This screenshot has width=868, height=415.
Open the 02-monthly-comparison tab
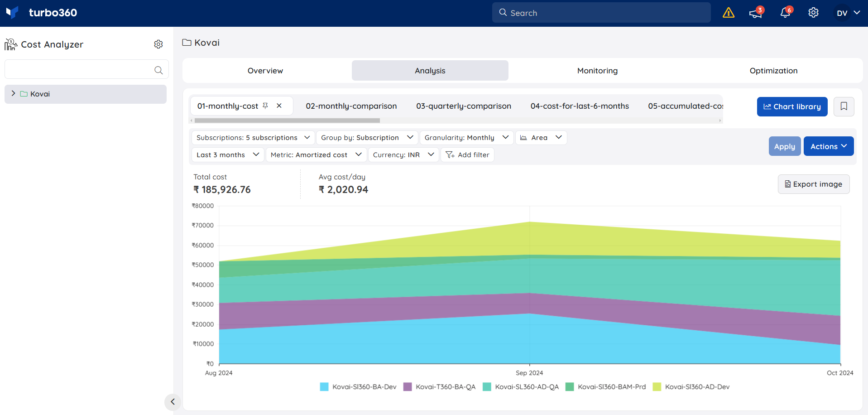pyautogui.click(x=351, y=106)
